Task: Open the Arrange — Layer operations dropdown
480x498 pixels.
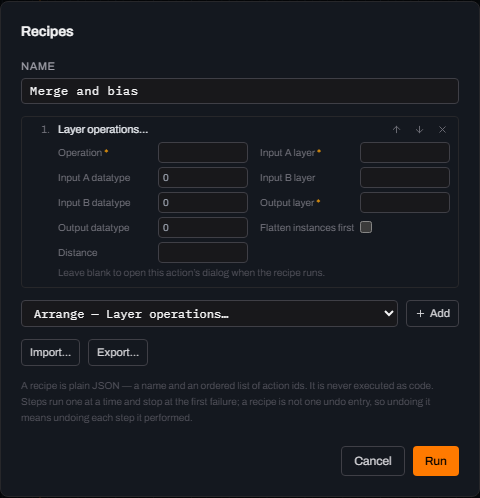Action: pyautogui.click(x=209, y=314)
